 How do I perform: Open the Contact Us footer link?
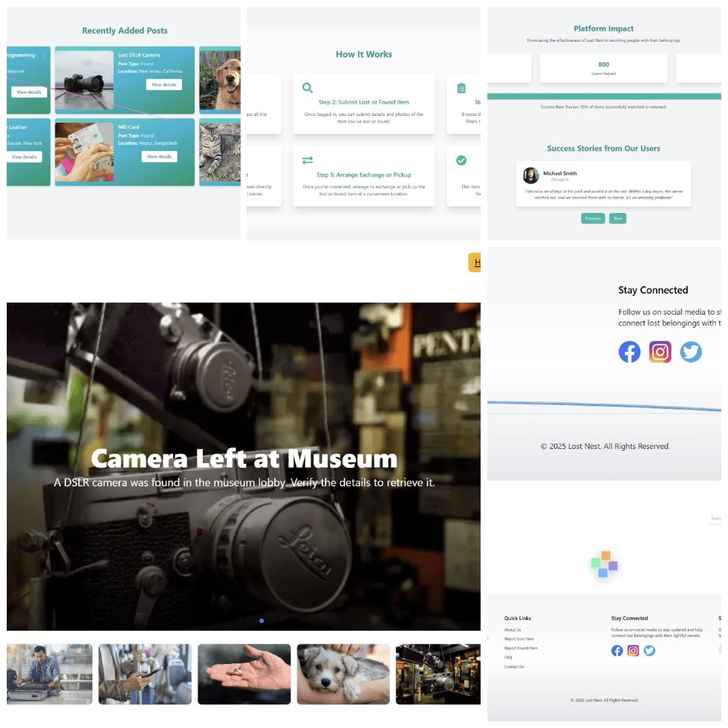[x=514, y=667]
